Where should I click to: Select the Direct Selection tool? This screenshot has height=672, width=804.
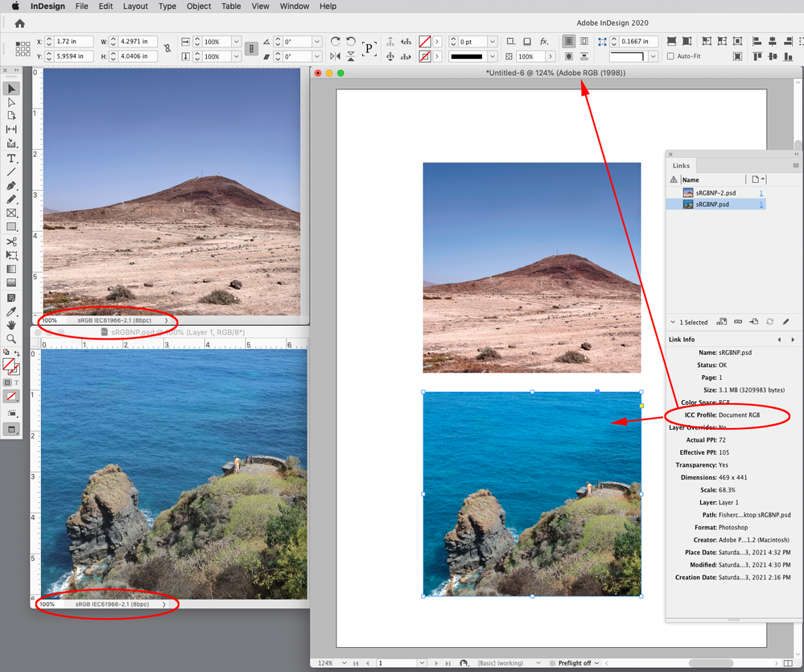pos(11,102)
